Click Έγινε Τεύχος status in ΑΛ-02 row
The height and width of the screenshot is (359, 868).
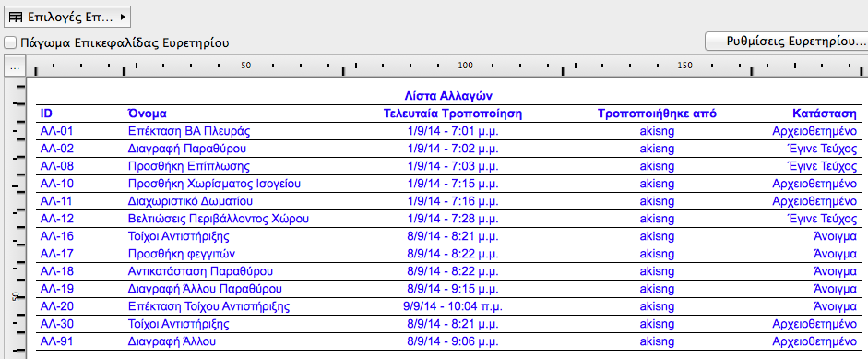pos(822,149)
